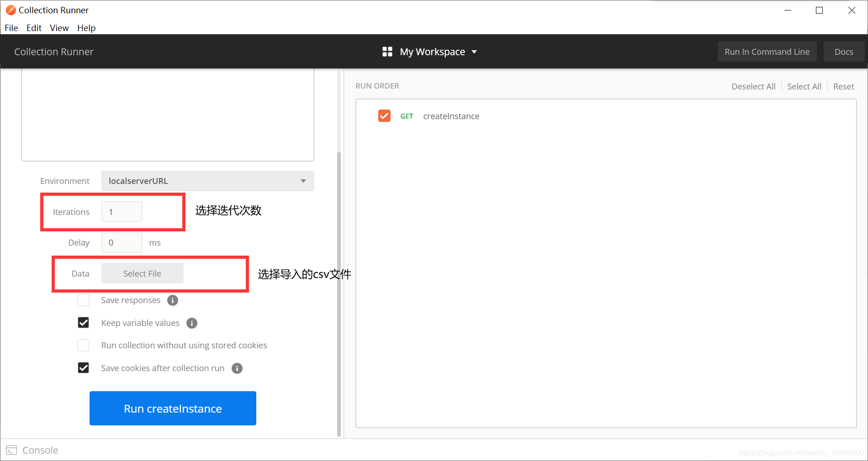Viewport: 868px width, 461px height.
Task: Click the left panel vertical scrollbar
Action: pos(339,294)
